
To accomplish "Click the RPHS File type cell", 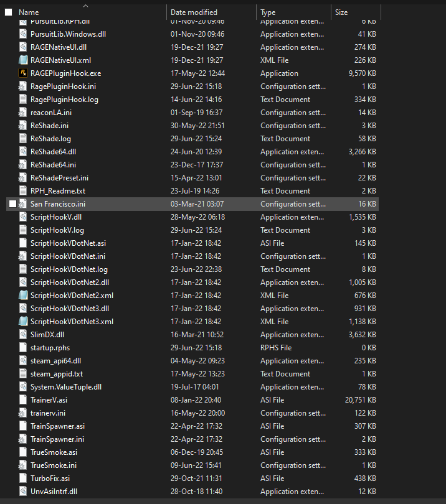I will click(276, 348).
